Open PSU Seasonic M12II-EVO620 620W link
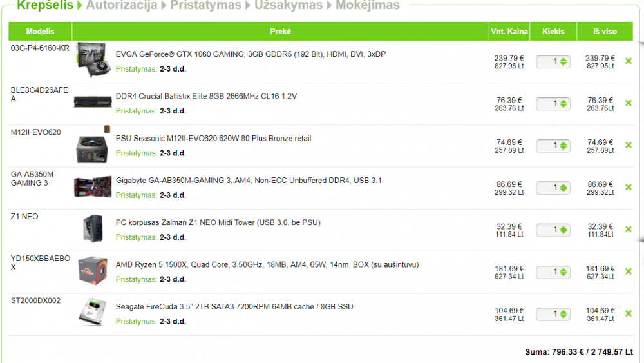The height and width of the screenshot is (363, 644). click(213, 139)
